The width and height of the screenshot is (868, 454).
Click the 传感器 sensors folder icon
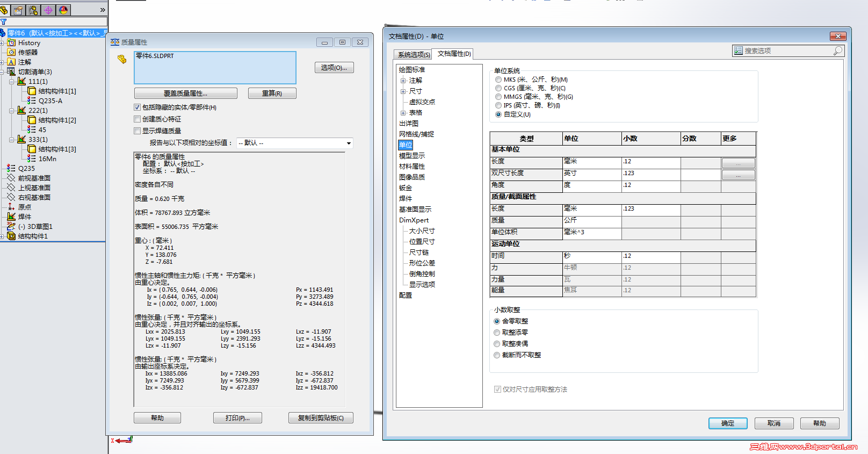tap(11, 52)
